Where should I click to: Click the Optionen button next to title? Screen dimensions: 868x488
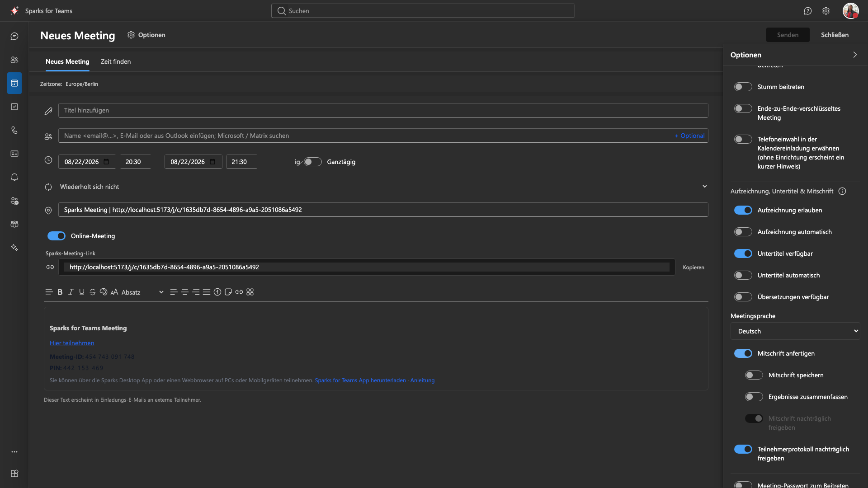tap(146, 35)
